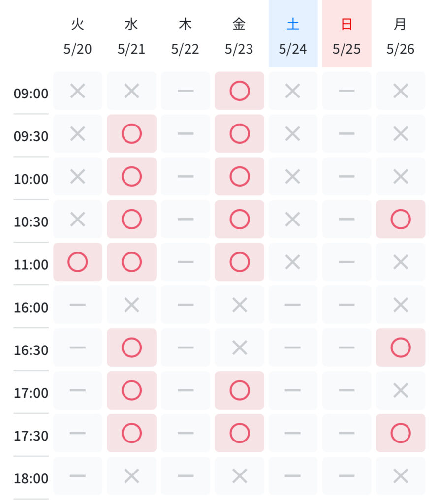Book the 17:30 slot on Wednesday 5/21
This screenshot has width=439, height=504.
(131, 433)
